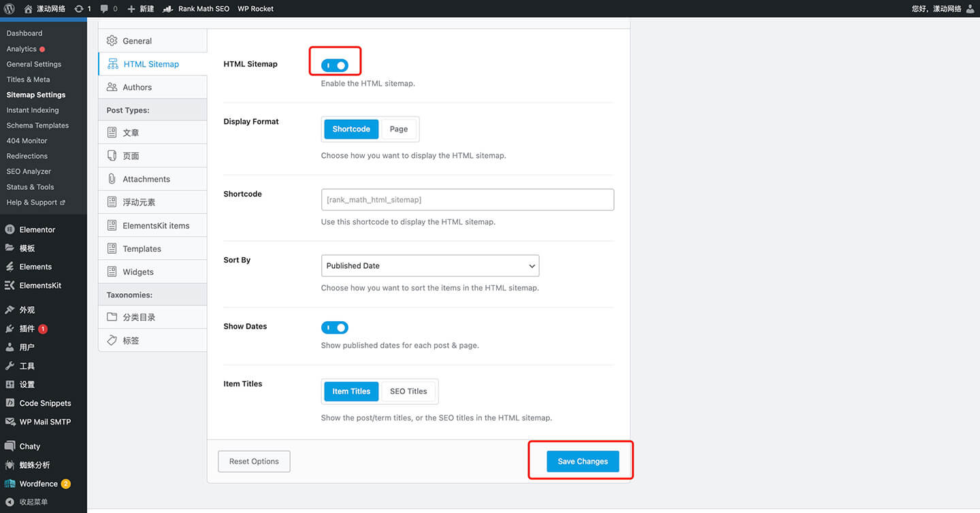Open the ElementsKit items tab
The width and height of the screenshot is (980, 513).
click(x=152, y=225)
